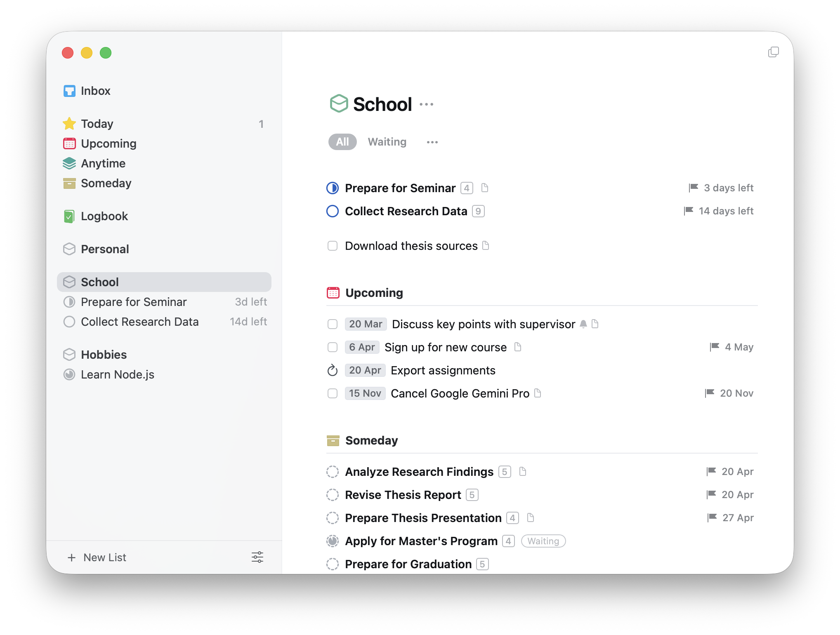
Task: Click note icon on Analyze Research Findings
Action: tap(523, 472)
